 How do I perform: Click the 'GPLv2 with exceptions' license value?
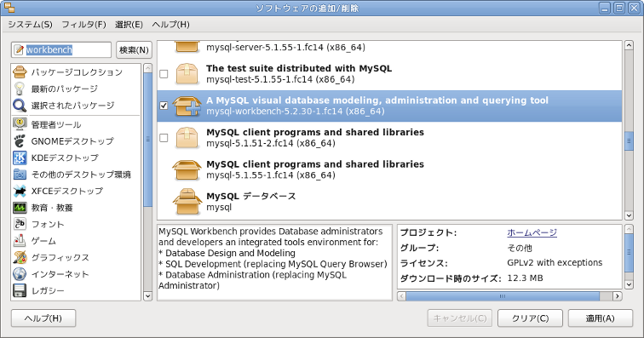555,263
